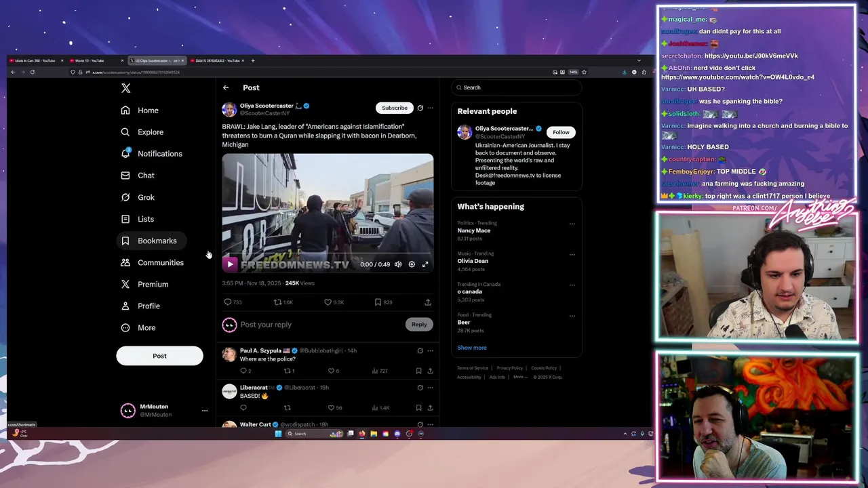Click Show more under What's happening
Image resolution: width=868 pixels, height=488 pixels.
tap(471, 348)
